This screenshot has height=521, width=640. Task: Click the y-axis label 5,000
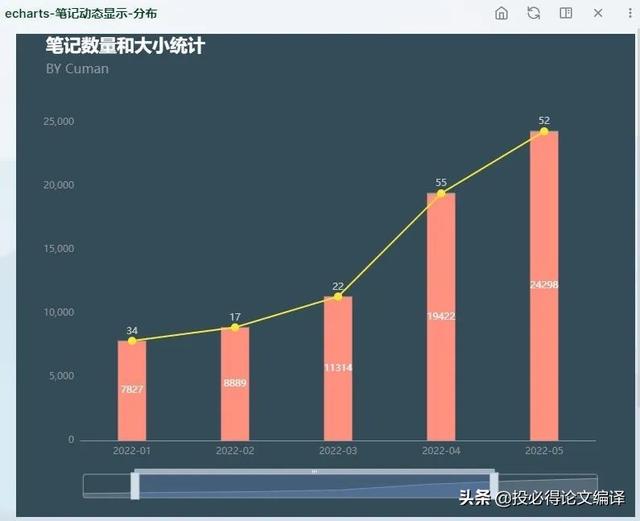click(62, 376)
